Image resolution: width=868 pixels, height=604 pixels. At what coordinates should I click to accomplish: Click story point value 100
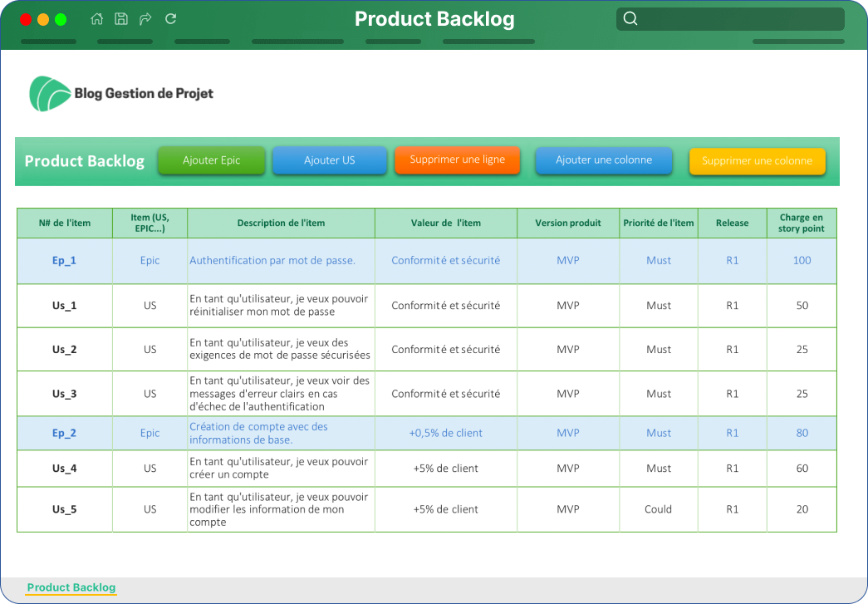click(802, 261)
